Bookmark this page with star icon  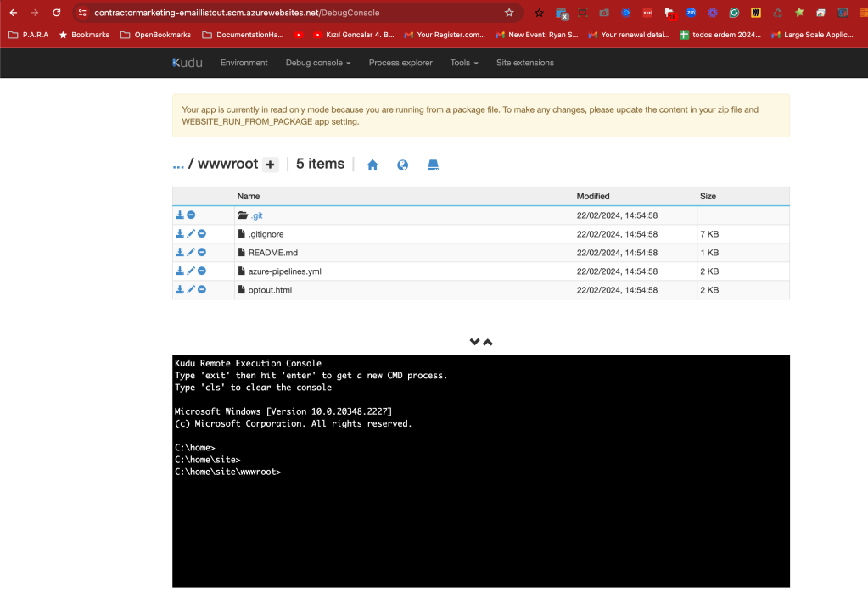509,13
